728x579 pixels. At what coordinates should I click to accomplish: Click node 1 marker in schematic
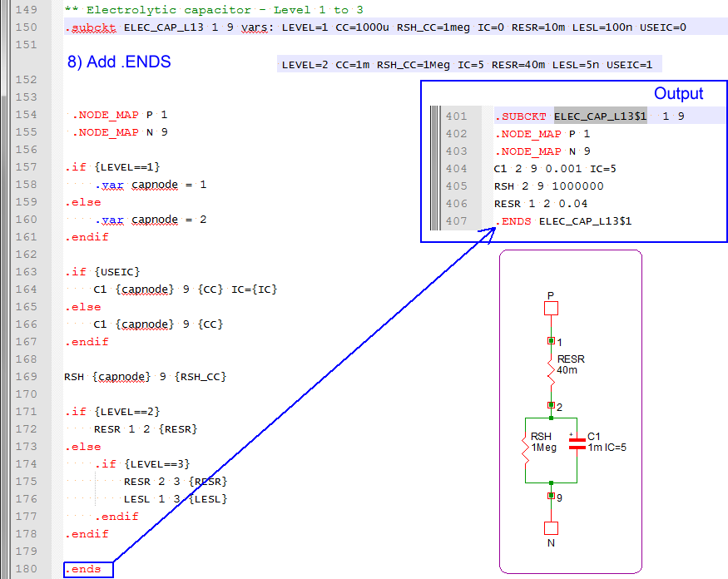[x=551, y=341]
